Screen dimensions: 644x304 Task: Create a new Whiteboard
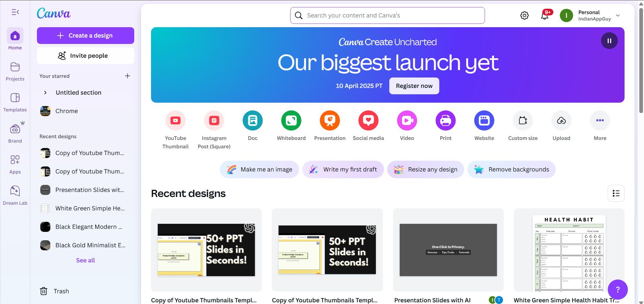click(291, 126)
